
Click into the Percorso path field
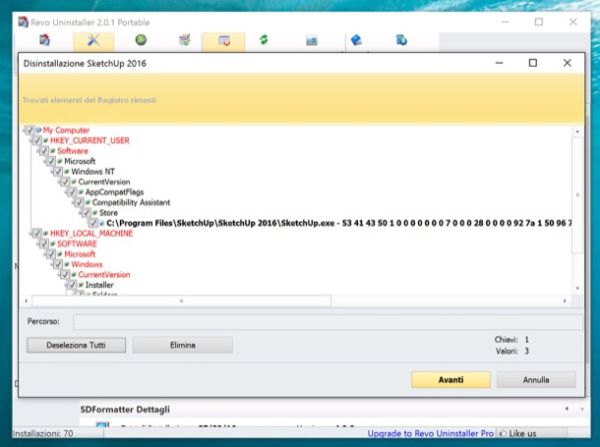point(328,321)
